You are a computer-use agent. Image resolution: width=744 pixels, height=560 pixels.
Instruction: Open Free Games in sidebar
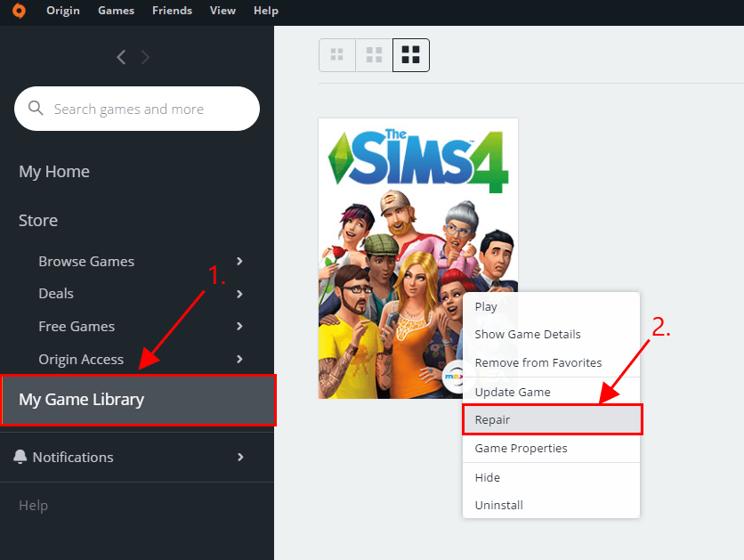click(77, 327)
